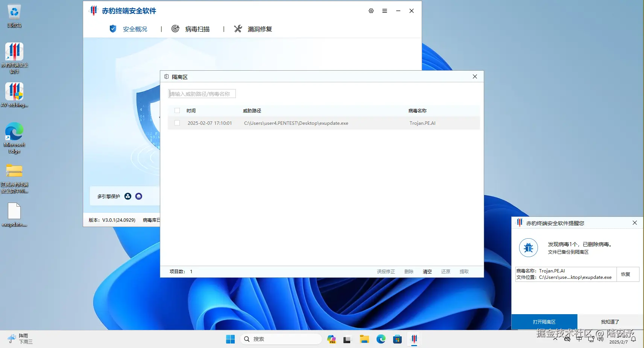This screenshot has height=348, width=644.
Task: Click the 提取 button in quarantine footer
Action: coord(464,271)
